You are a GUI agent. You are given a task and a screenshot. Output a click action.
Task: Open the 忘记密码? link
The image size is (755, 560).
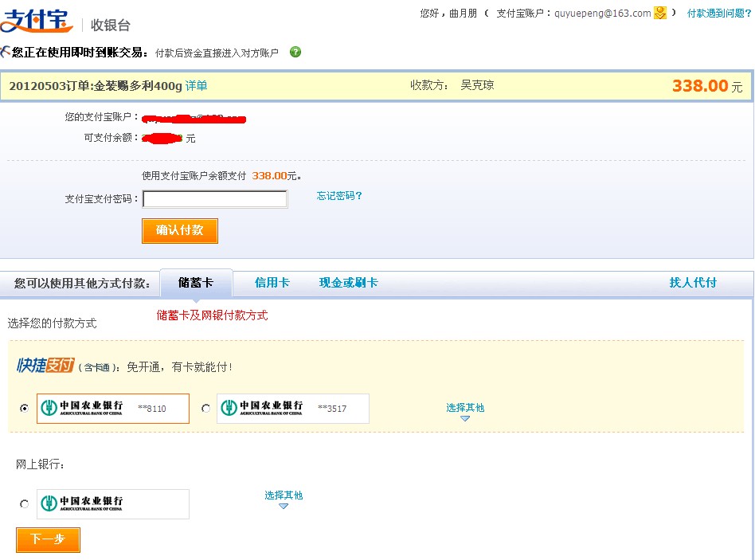coord(339,195)
